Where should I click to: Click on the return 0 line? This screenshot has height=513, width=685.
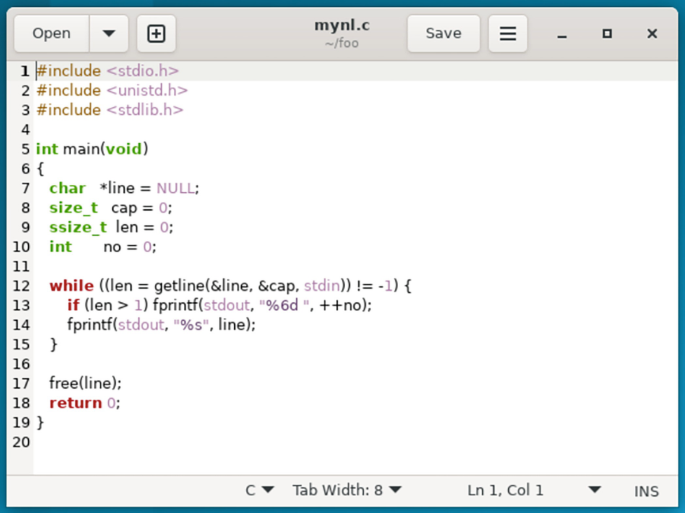click(x=84, y=403)
